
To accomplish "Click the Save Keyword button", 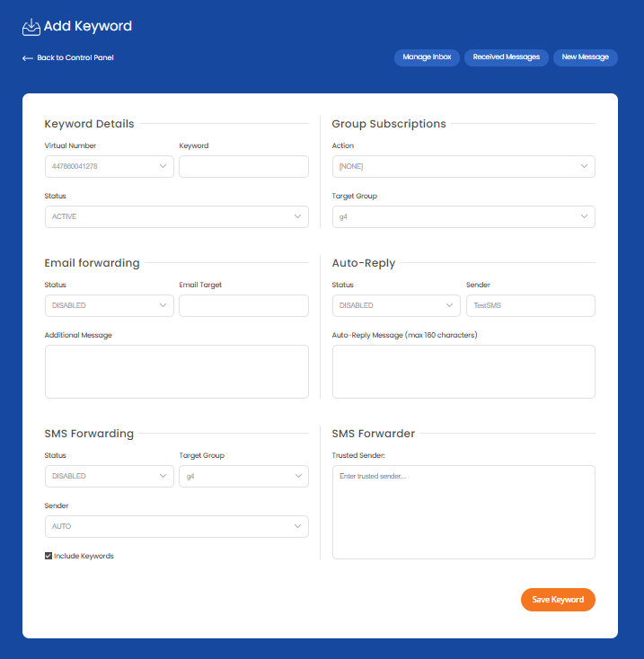I will click(x=557, y=600).
